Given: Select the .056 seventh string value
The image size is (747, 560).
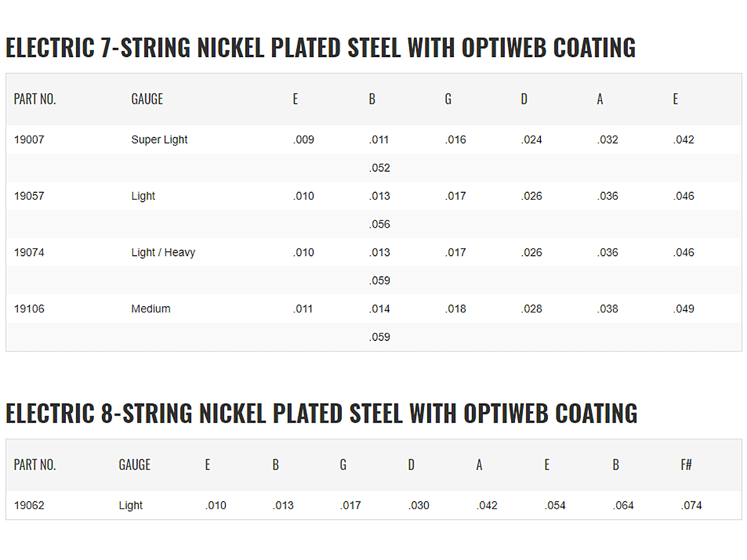Looking at the screenshot, I should coord(379,225).
